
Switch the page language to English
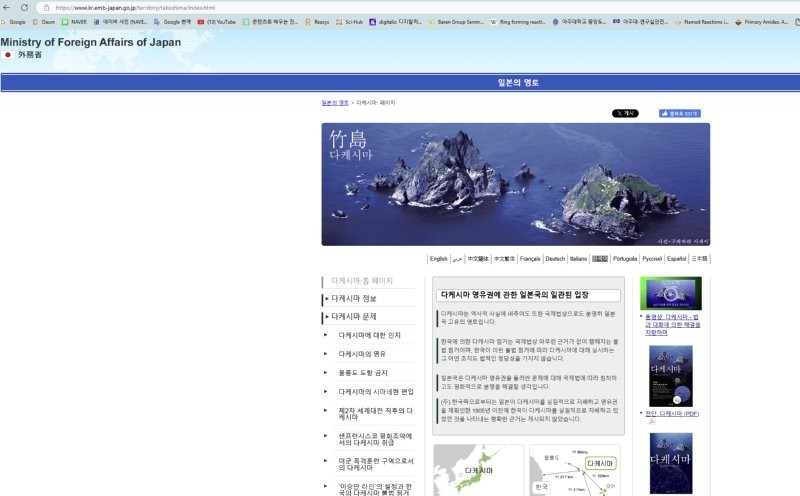coord(438,258)
